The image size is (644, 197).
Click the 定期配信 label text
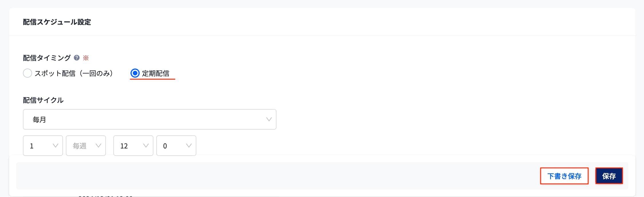pyautogui.click(x=155, y=73)
